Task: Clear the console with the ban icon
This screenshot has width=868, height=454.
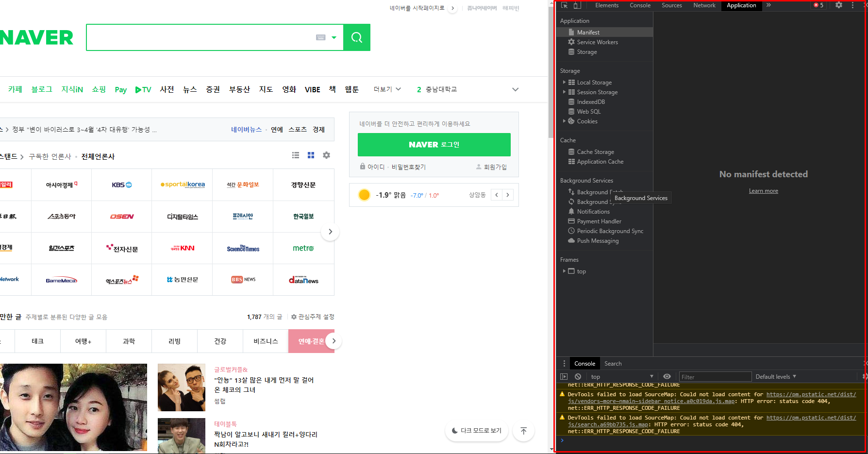Action: click(x=578, y=377)
